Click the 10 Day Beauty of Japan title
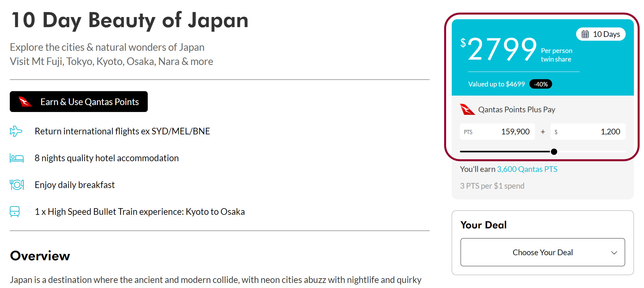Screen dimensions: 644x288 click(x=130, y=20)
